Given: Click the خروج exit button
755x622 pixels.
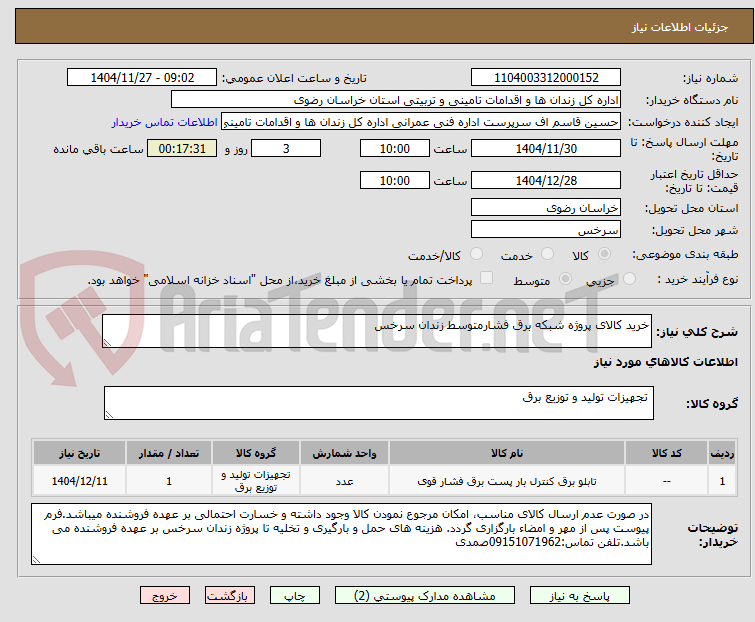Looking at the screenshot, I should point(165,596).
